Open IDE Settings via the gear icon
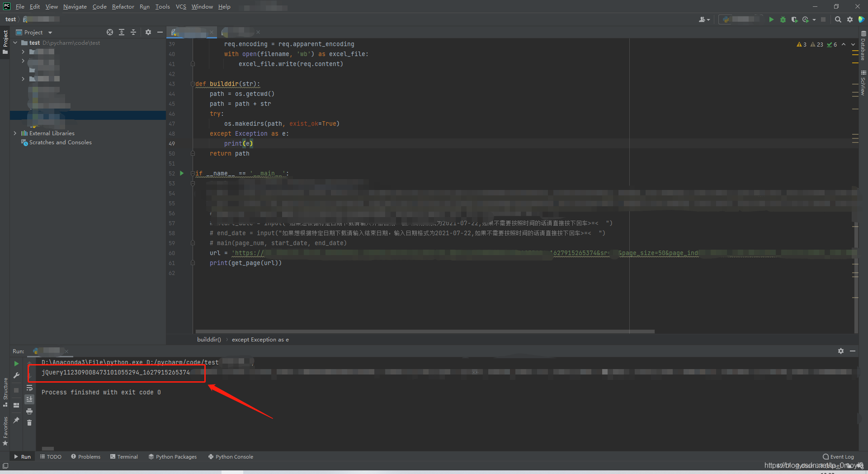 point(850,19)
